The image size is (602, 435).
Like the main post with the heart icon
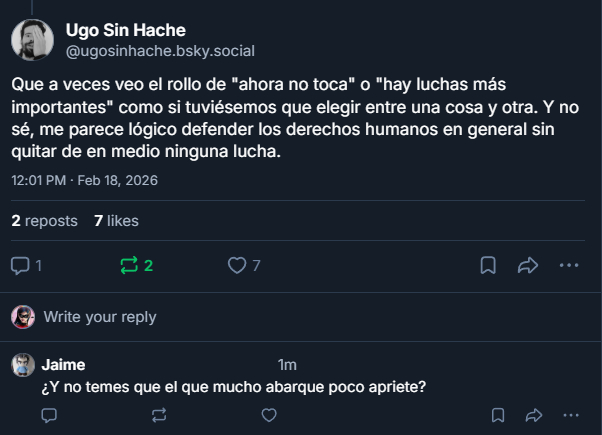237,265
